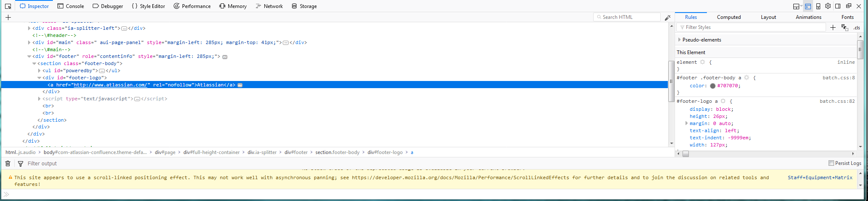Highlight elements matching element selector

[x=702, y=62]
